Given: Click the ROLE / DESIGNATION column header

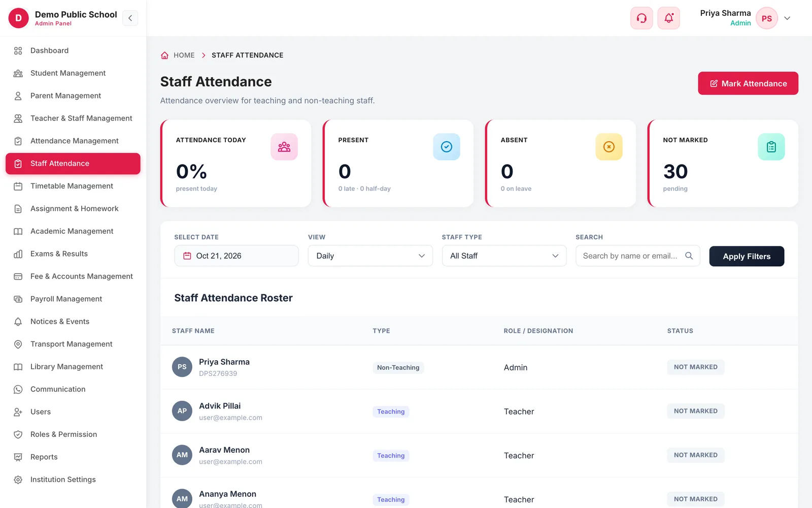Looking at the screenshot, I should click(538, 331).
